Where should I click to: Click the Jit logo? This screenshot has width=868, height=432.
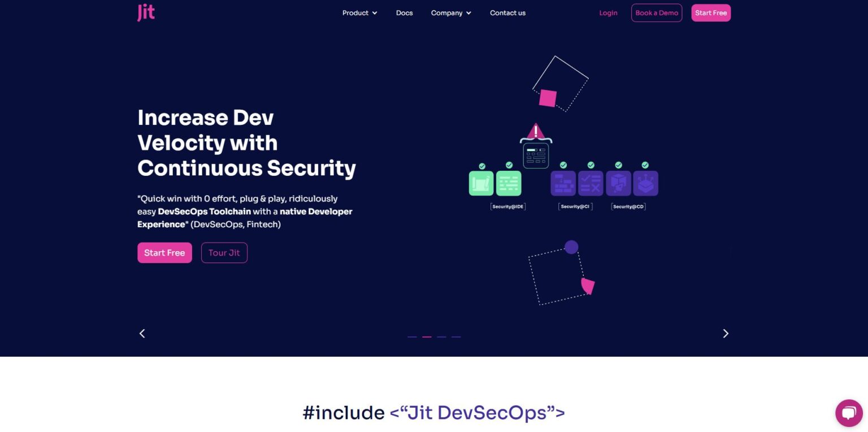tap(146, 12)
